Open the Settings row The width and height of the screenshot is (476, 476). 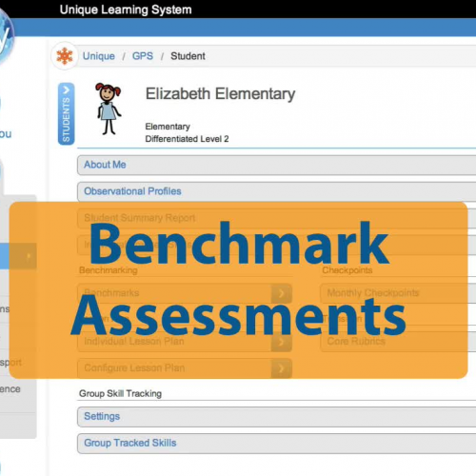click(x=276, y=417)
